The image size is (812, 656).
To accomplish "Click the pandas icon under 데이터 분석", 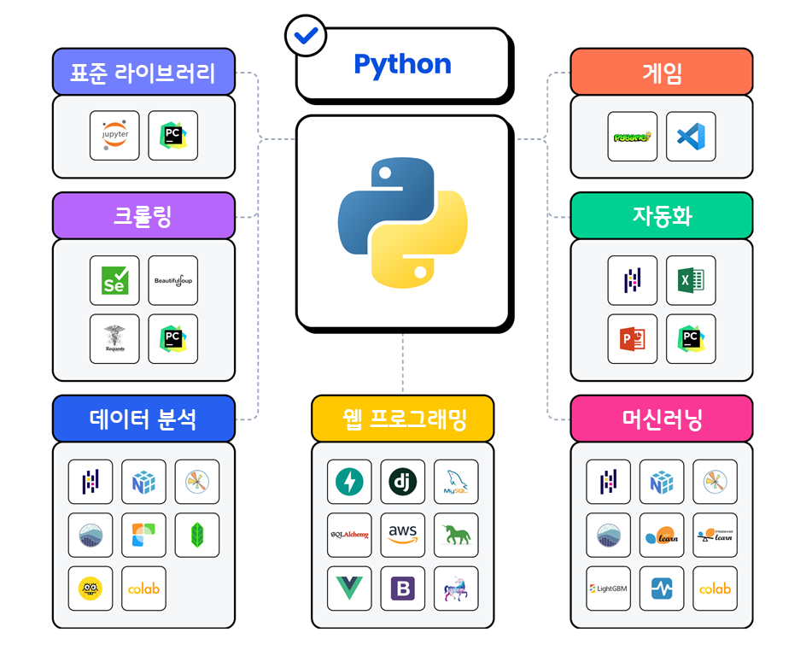I will tap(91, 482).
